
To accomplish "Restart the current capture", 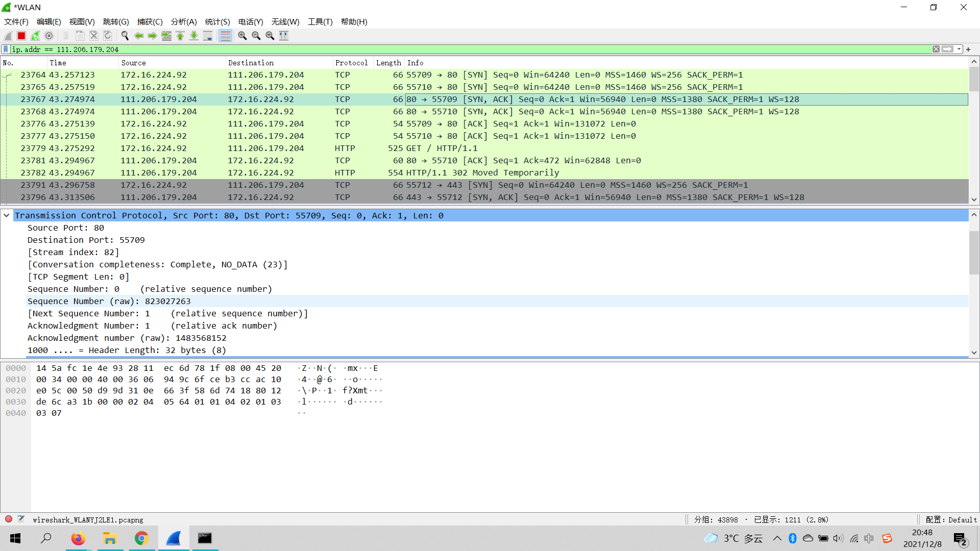I will [35, 36].
